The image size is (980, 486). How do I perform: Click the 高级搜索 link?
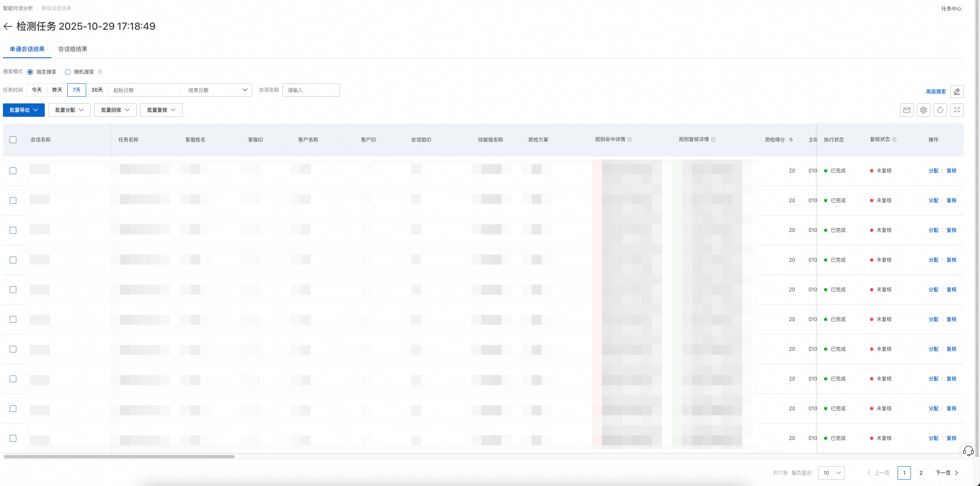coord(936,92)
